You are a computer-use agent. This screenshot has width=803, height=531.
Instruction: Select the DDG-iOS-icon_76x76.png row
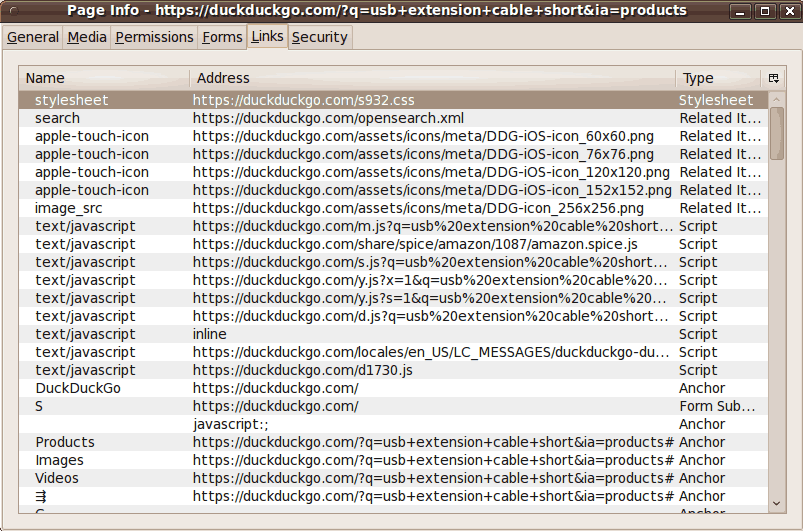[x=393, y=154]
